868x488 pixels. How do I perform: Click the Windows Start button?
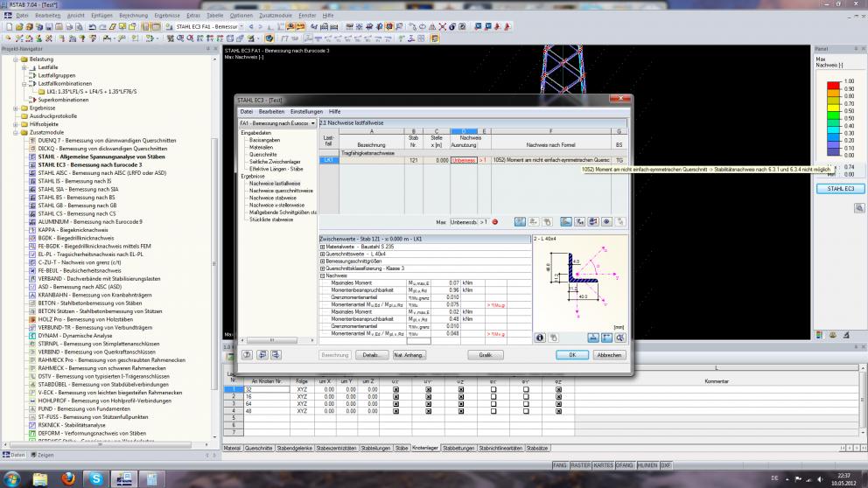(11, 478)
